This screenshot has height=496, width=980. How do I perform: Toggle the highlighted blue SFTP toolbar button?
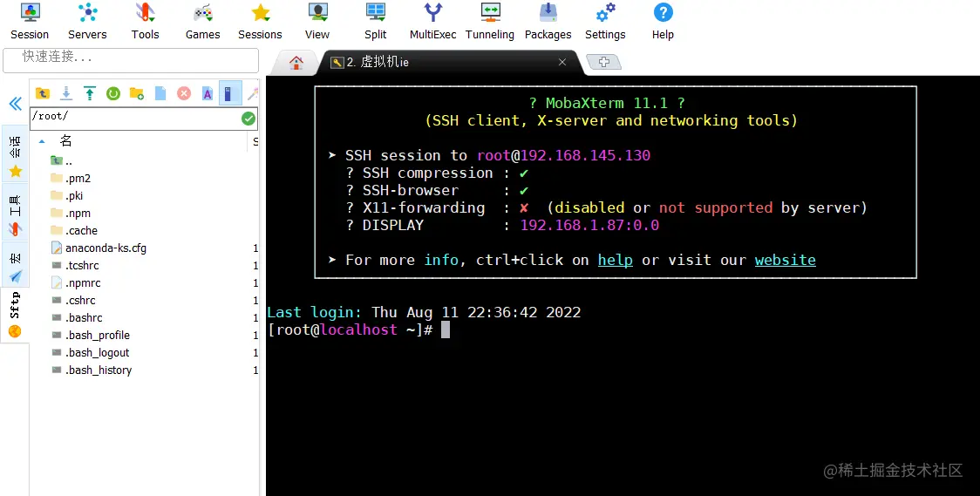[x=230, y=93]
